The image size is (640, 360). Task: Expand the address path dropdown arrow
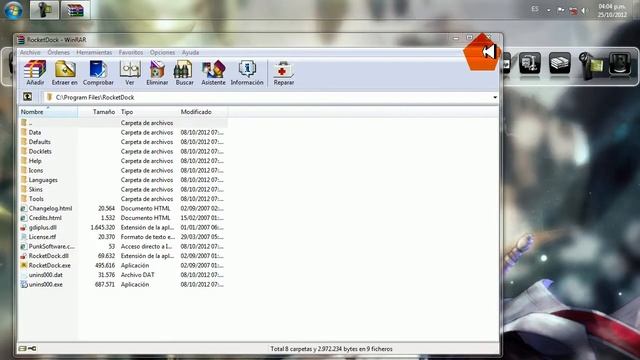(495, 97)
